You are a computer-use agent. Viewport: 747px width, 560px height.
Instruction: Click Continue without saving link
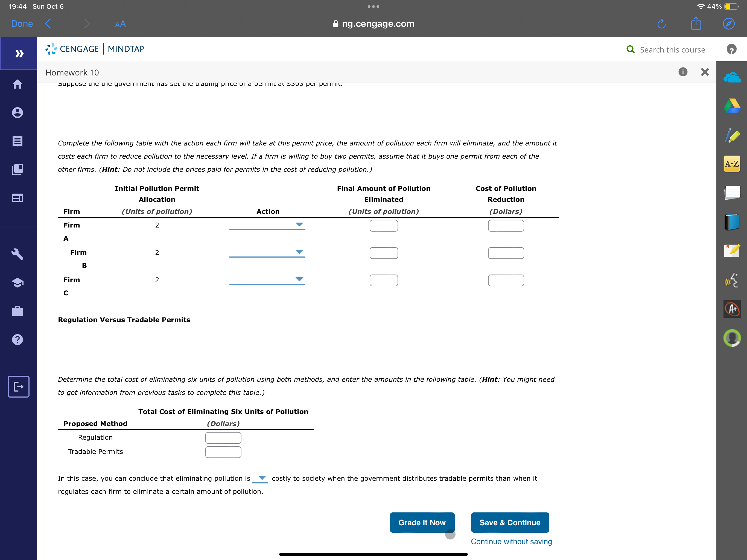(x=511, y=541)
